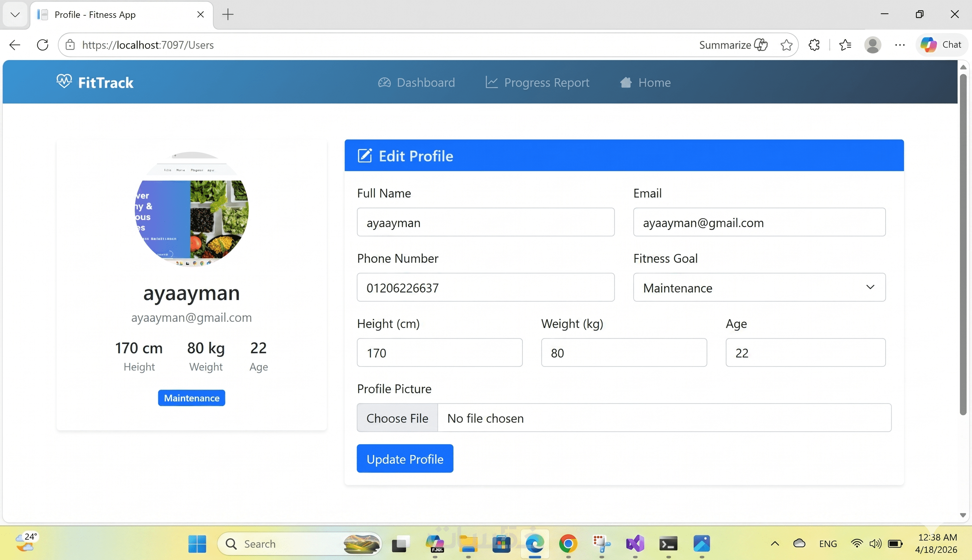Expand the hidden system tray icons chevron
This screenshot has height=560, width=972.
coord(775,544)
